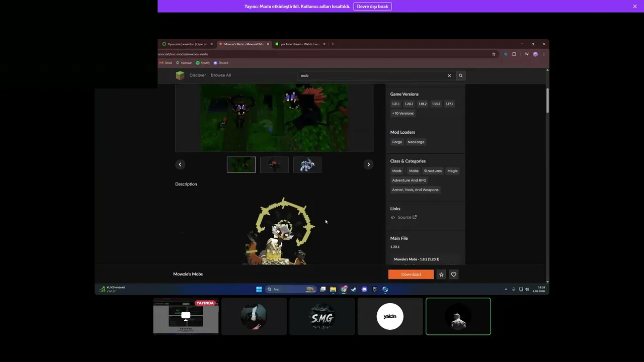Viewport: 644px width, 362px height.
Task: Open the Magic category tag
Action: 452,171
